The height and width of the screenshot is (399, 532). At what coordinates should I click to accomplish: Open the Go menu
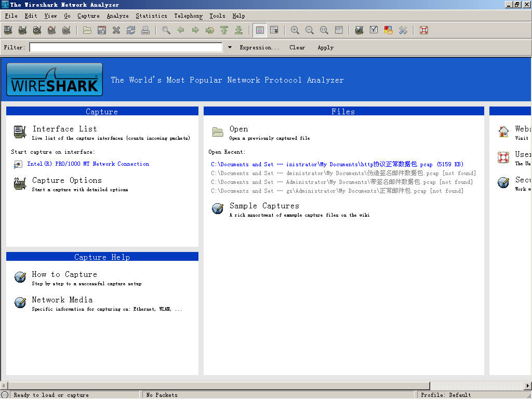point(67,16)
